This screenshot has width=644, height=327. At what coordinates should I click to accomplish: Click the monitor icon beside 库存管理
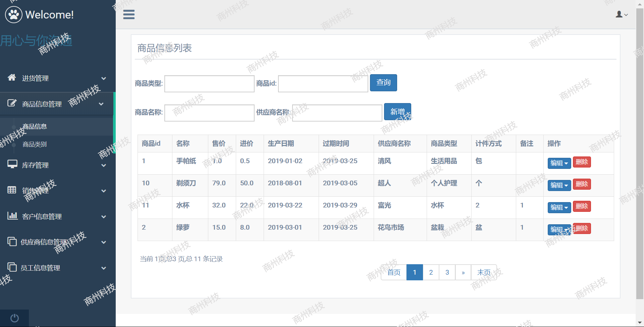[12, 164]
